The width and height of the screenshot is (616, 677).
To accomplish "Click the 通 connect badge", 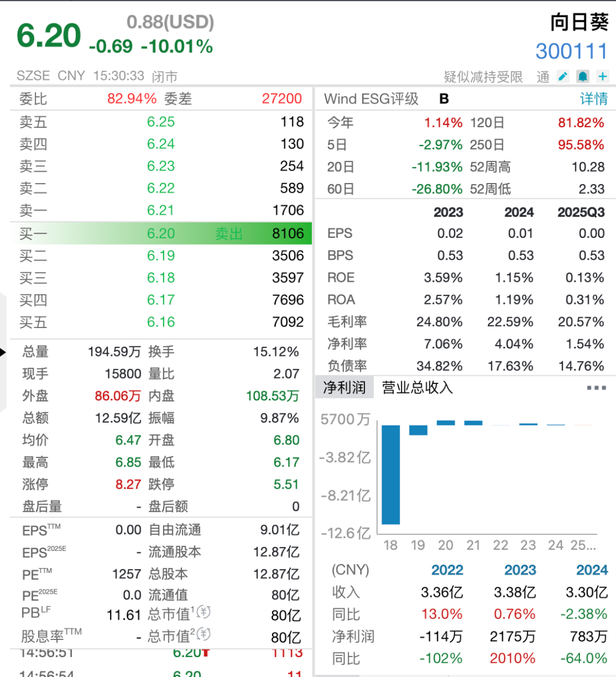I will [543, 77].
